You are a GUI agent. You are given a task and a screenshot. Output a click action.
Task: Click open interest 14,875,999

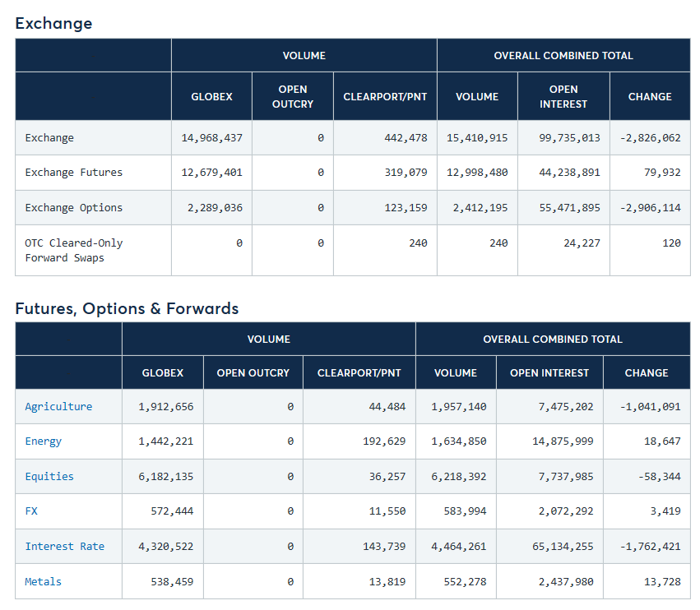tap(563, 441)
